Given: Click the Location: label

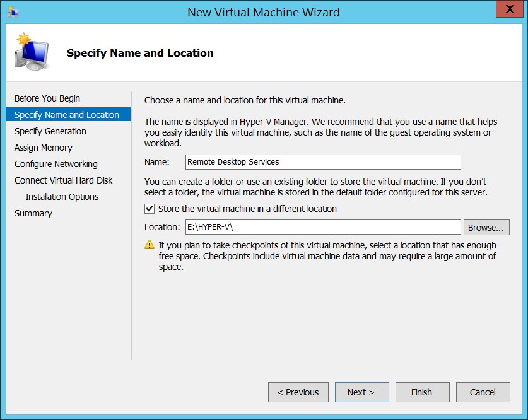Looking at the screenshot, I should (162, 227).
